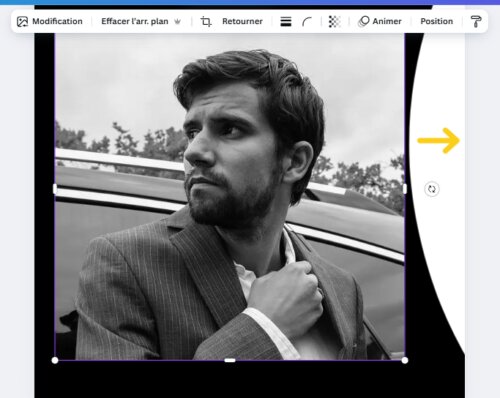Viewport: 500px width, 398px height.
Task: Open the Position panel
Action: pyautogui.click(x=437, y=21)
